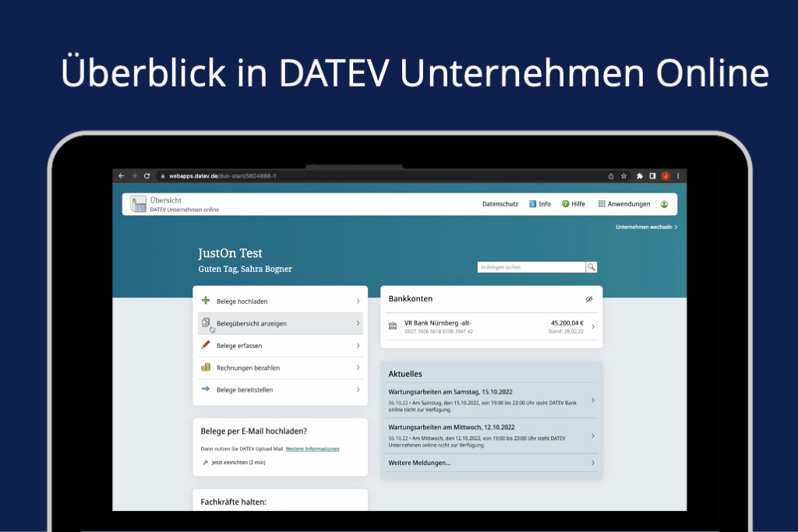This screenshot has height=532, width=798.
Task: Open the Anwendungen menu
Action: [x=624, y=204]
